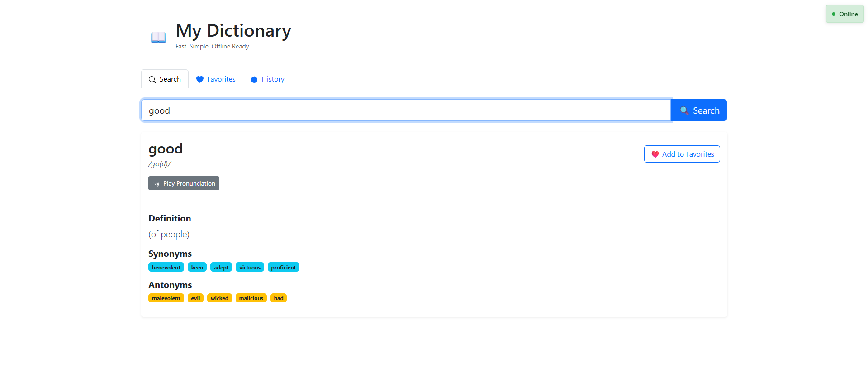Click the Online status badge
The image size is (868, 374).
click(x=844, y=14)
